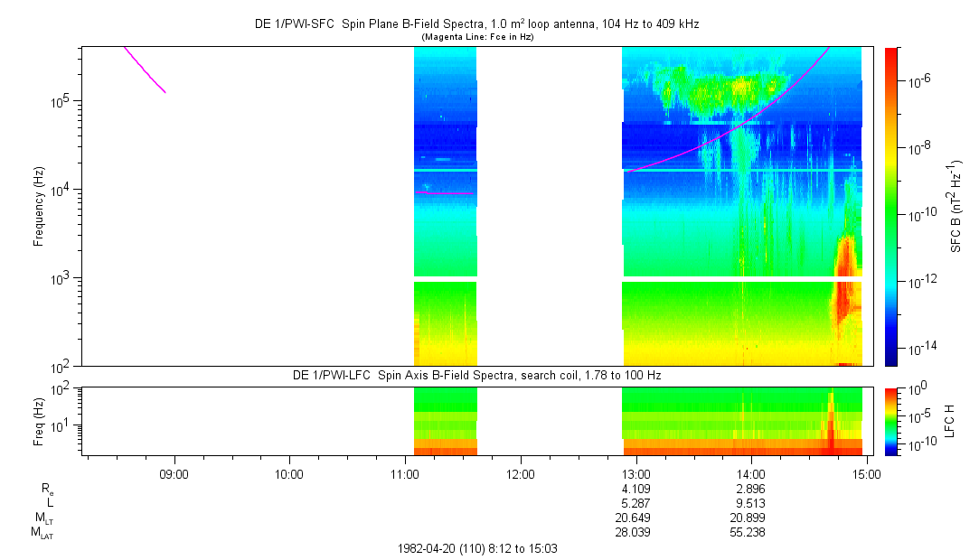Click the 'SFC B (nT² Hz⁻¹)' color bar label
The image size is (979, 560).
coord(956,206)
